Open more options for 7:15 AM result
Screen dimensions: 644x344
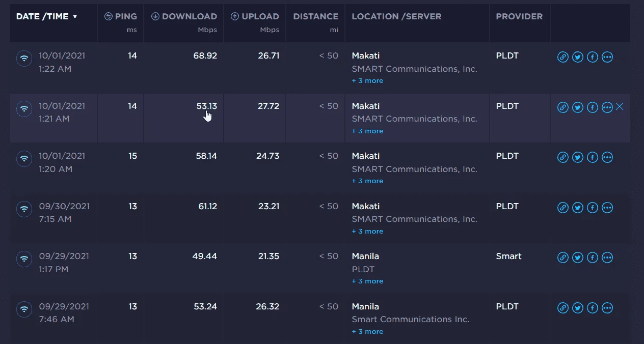coord(607,208)
